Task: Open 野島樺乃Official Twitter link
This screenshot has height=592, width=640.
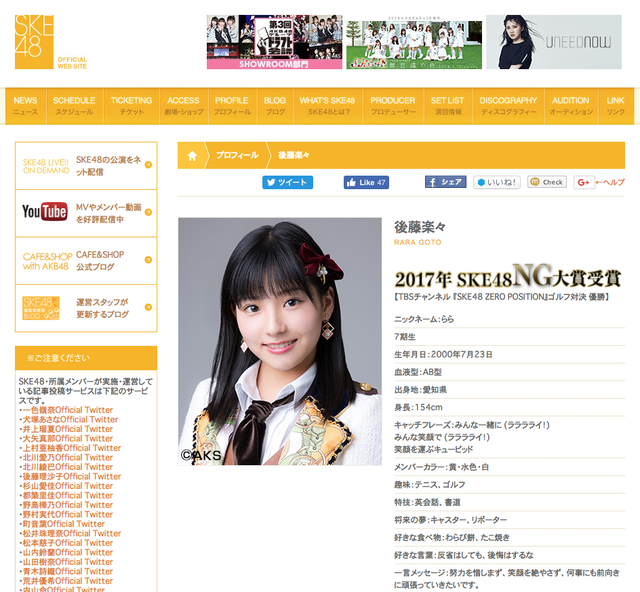Action: (68, 505)
